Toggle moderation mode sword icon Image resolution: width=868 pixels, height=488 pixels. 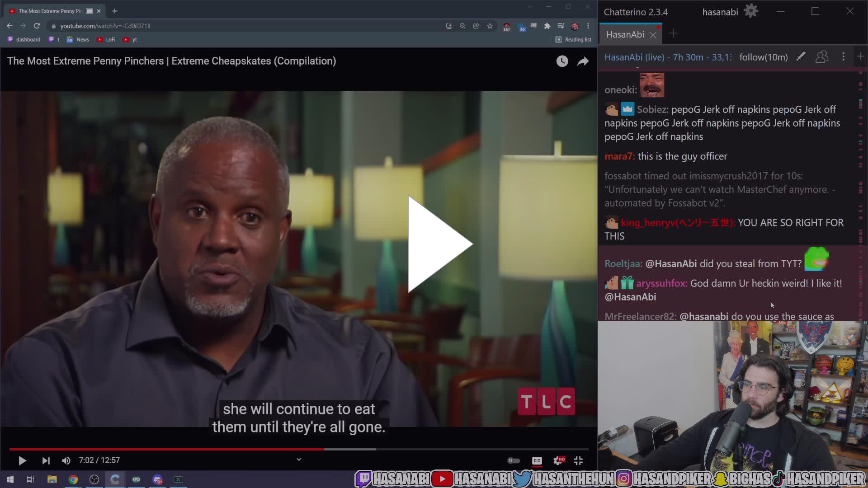[x=801, y=57]
